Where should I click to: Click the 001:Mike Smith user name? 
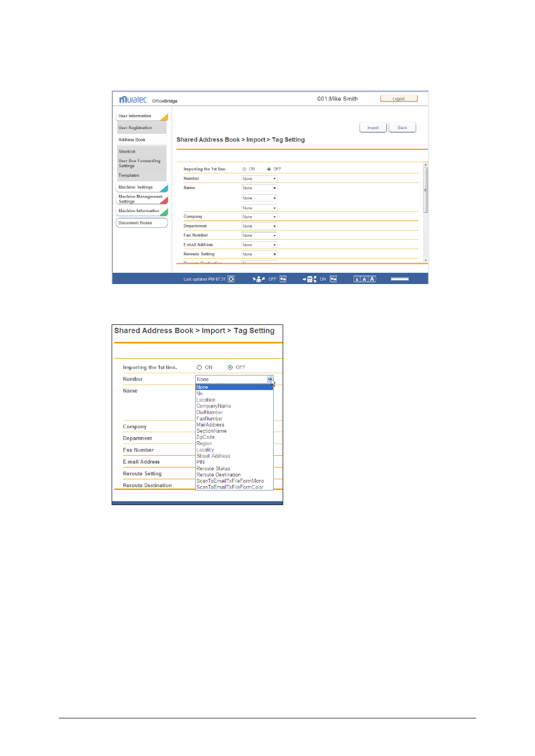click(338, 99)
